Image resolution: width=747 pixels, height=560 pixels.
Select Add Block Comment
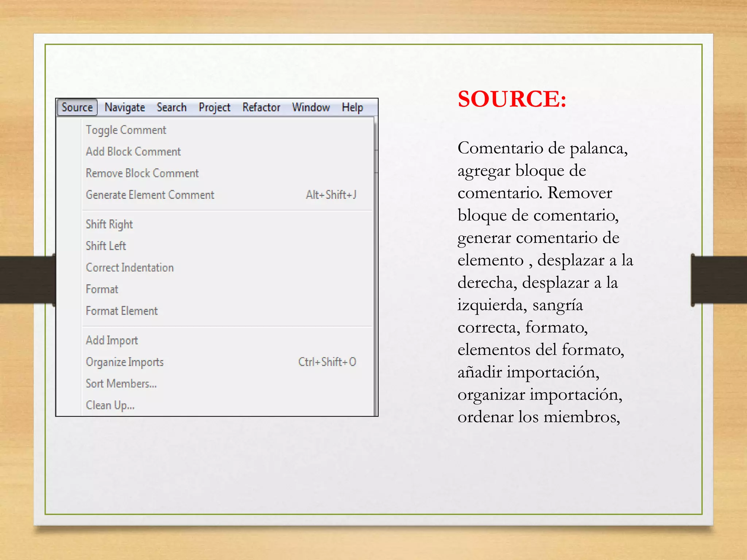(x=228, y=152)
